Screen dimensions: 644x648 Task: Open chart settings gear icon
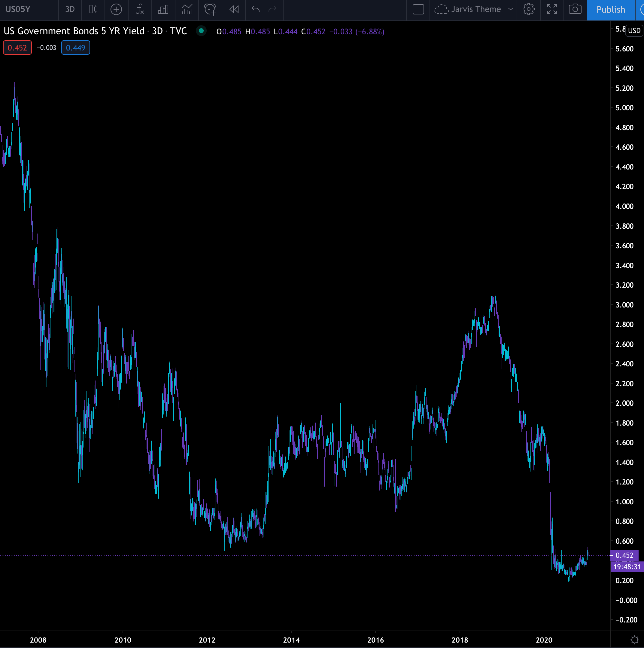528,9
